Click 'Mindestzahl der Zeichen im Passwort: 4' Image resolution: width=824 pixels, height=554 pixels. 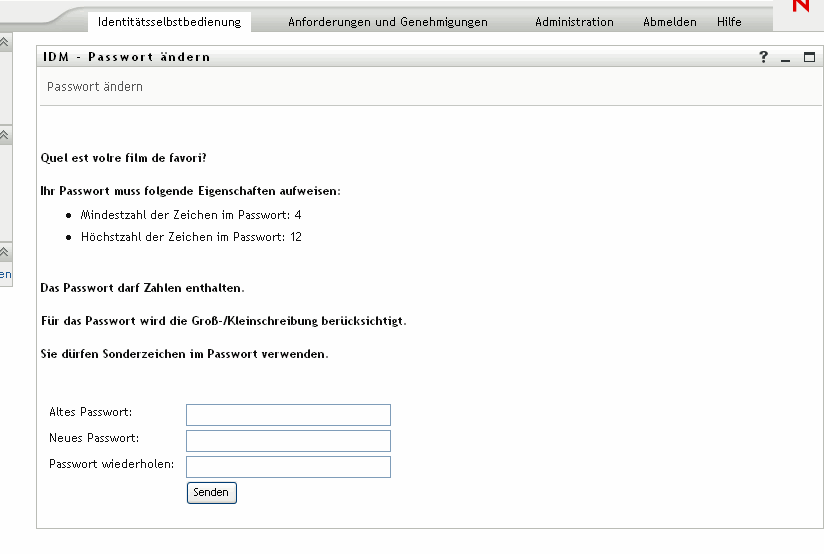(x=191, y=215)
